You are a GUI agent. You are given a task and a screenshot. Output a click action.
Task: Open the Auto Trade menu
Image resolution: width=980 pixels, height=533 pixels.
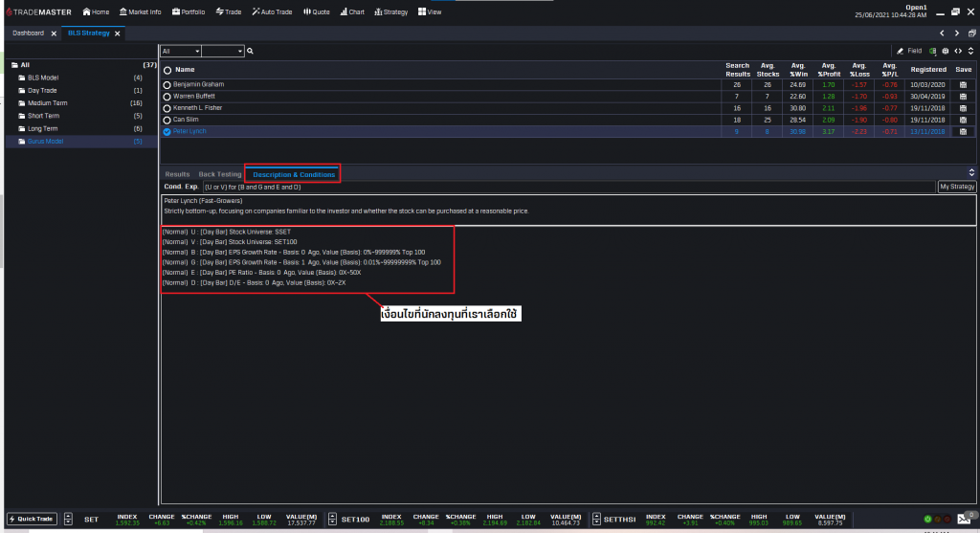272,11
